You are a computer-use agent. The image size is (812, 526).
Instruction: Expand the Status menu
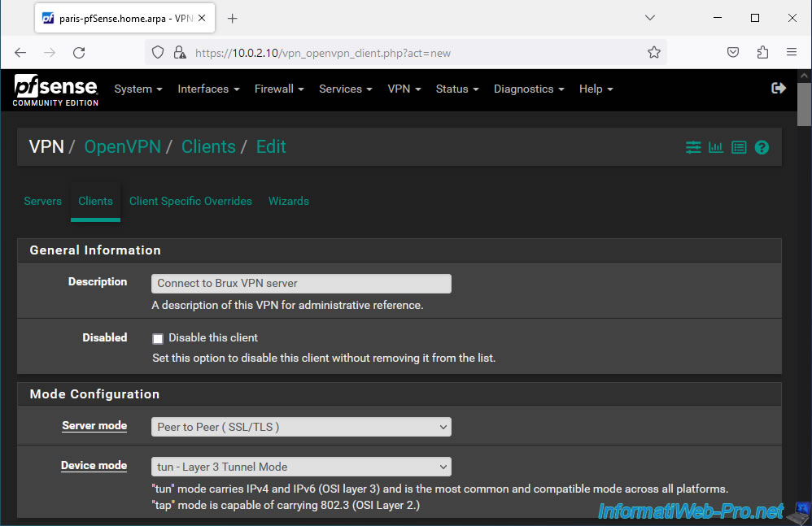[456, 89]
